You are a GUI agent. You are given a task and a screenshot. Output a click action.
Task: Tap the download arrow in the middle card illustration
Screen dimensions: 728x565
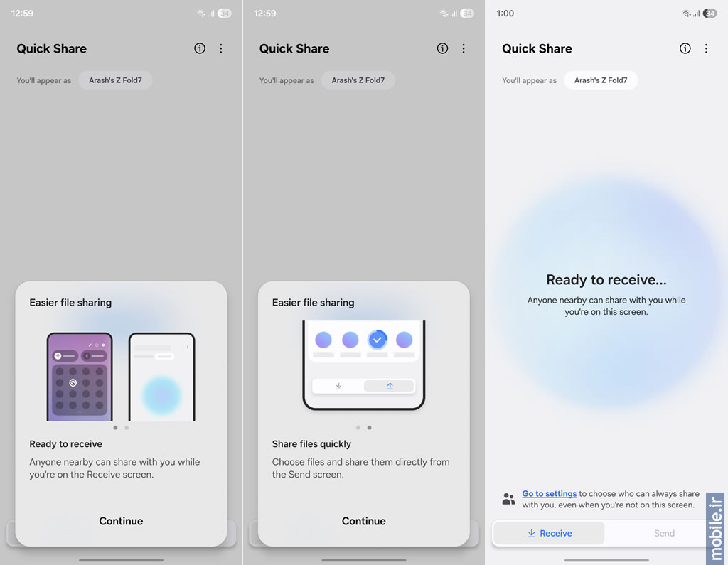(338, 386)
